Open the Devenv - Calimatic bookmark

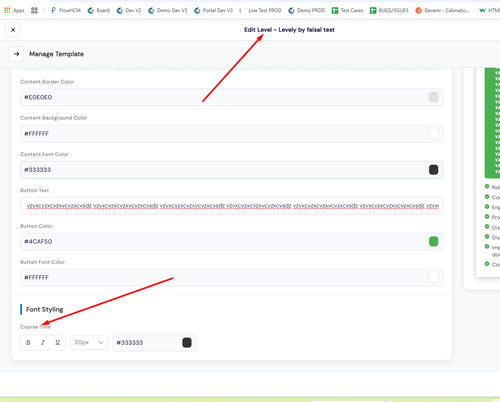[442, 10]
